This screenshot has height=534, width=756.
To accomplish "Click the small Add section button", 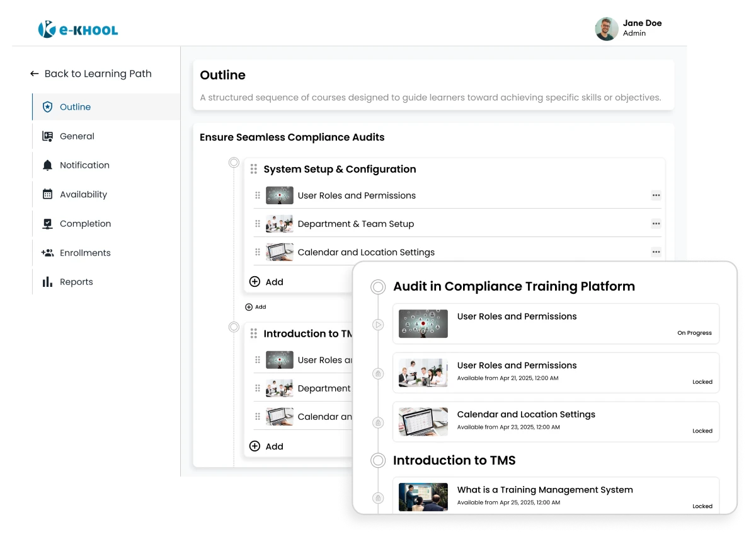I will point(255,307).
